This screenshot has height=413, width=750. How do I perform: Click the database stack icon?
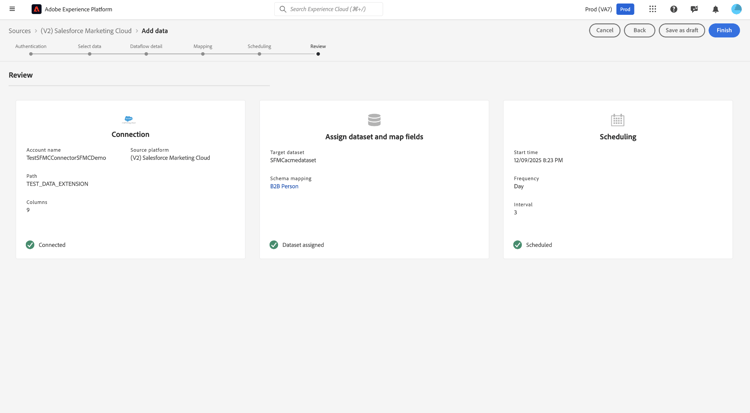tap(374, 120)
